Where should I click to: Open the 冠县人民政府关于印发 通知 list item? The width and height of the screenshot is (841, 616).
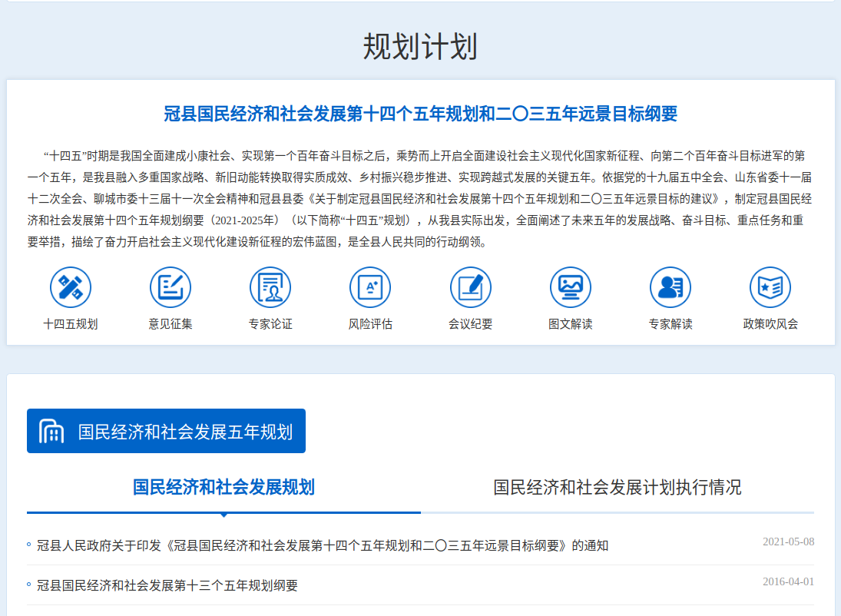point(323,545)
